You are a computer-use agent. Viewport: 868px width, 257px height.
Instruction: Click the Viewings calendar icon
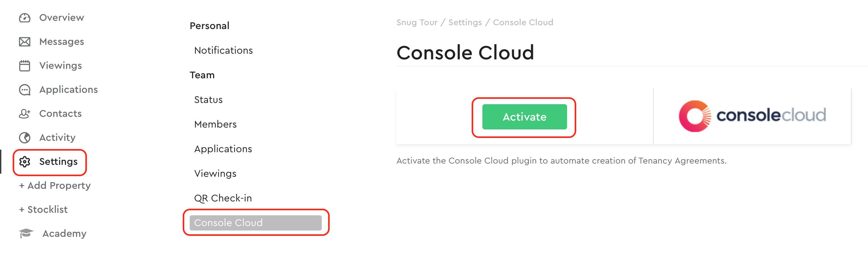coord(25,66)
